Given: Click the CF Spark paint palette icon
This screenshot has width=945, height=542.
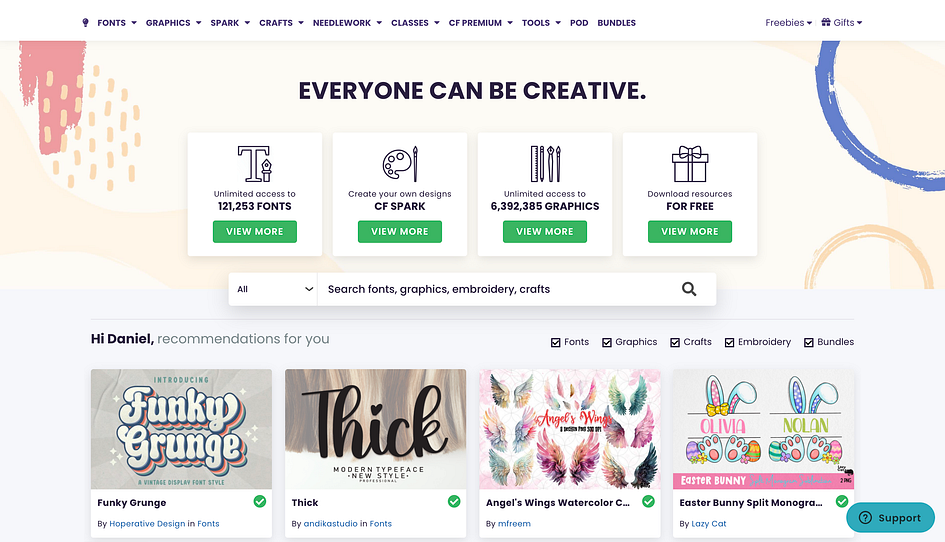Looking at the screenshot, I should (400, 163).
